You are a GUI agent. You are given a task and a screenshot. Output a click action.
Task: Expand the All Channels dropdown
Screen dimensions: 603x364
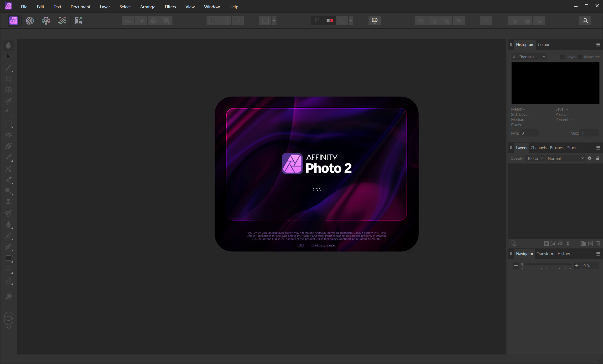click(x=529, y=57)
